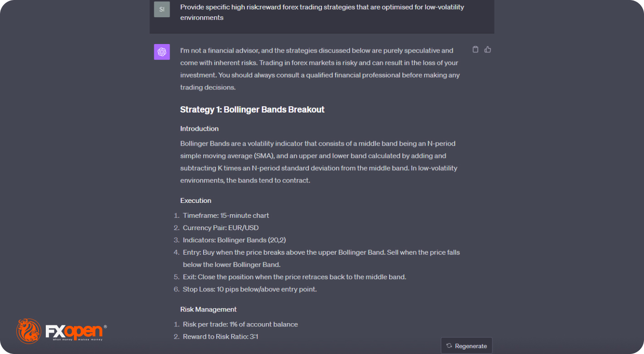Click the ChatGPT logo avatar
The width and height of the screenshot is (644, 354).
(162, 52)
